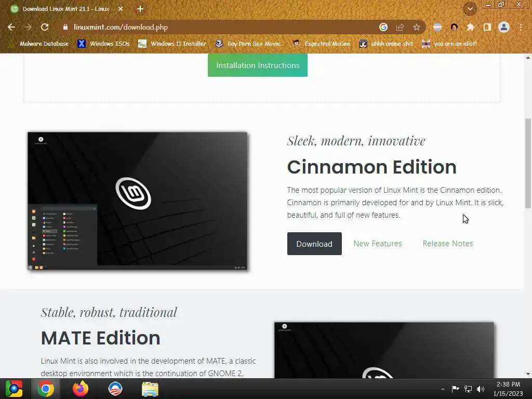This screenshot has height=399, width=532.
Task: Click the MATE desktop screenshot thumbnail
Action: 384,350
